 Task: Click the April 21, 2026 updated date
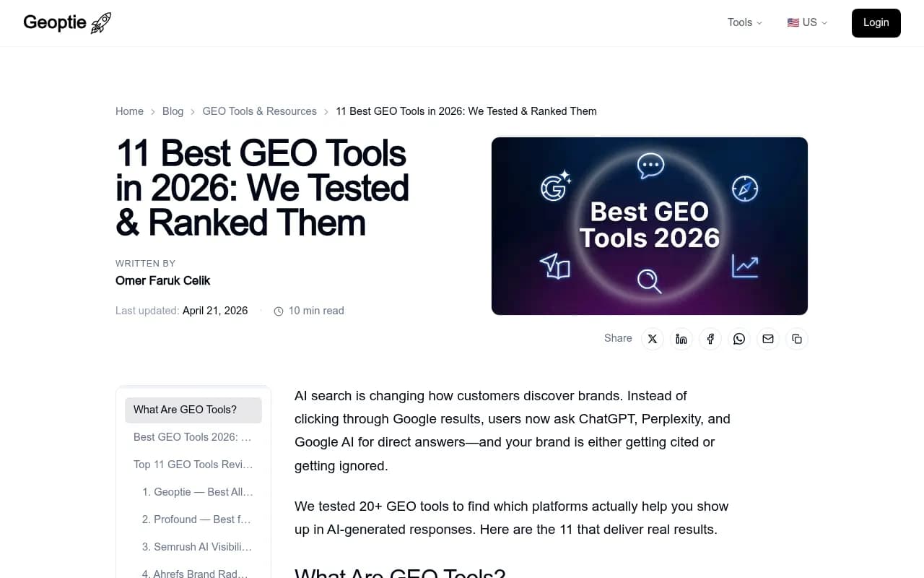coord(215,311)
